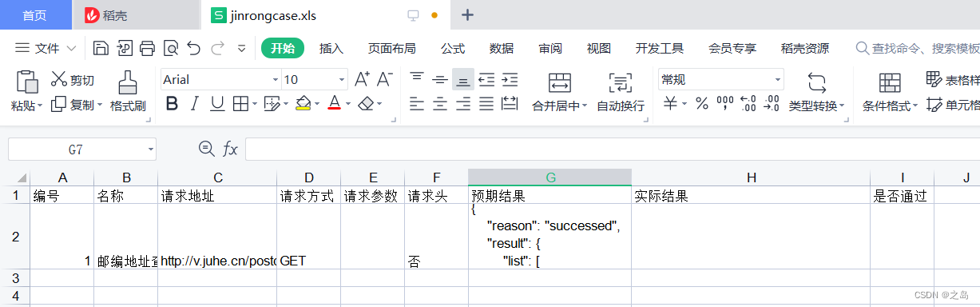Cut selection with the scissors 剪切 button
Viewport: 980px width, 307px height.
point(72,80)
